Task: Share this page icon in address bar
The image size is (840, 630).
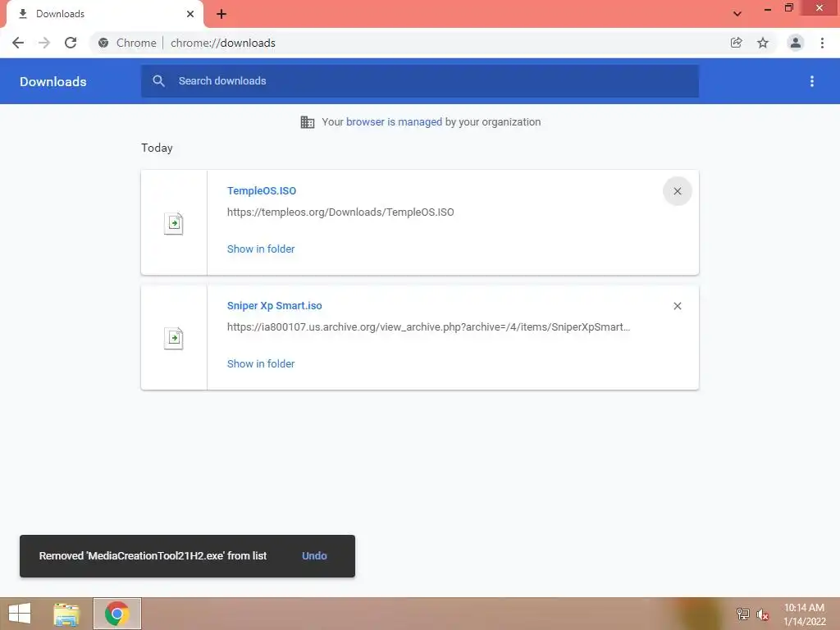Action: click(x=737, y=43)
